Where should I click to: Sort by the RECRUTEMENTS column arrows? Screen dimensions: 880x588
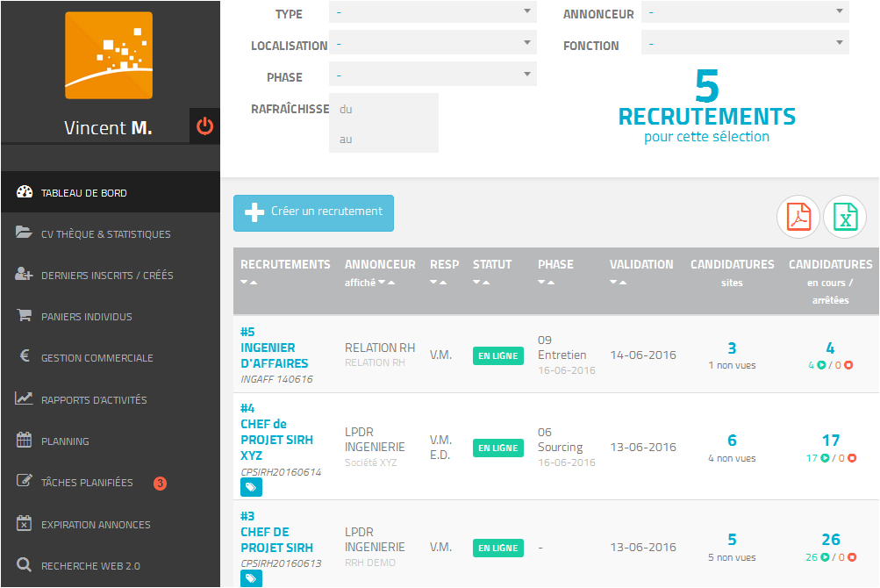pyautogui.click(x=249, y=282)
